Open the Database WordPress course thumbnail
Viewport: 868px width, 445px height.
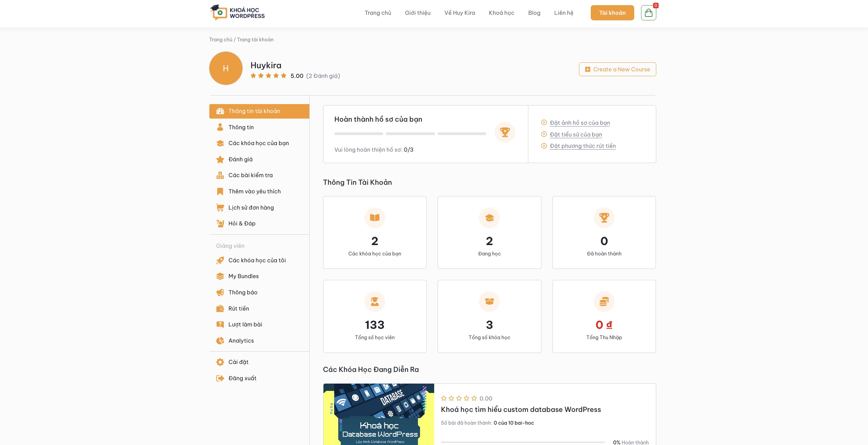point(378,414)
